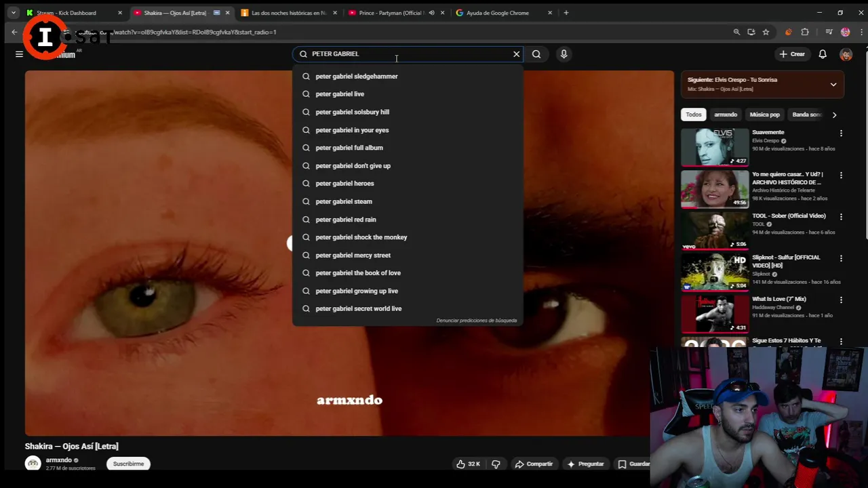Select the peter gabriel red rain suggestion
The image size is (868, 488).
point(408,219)
